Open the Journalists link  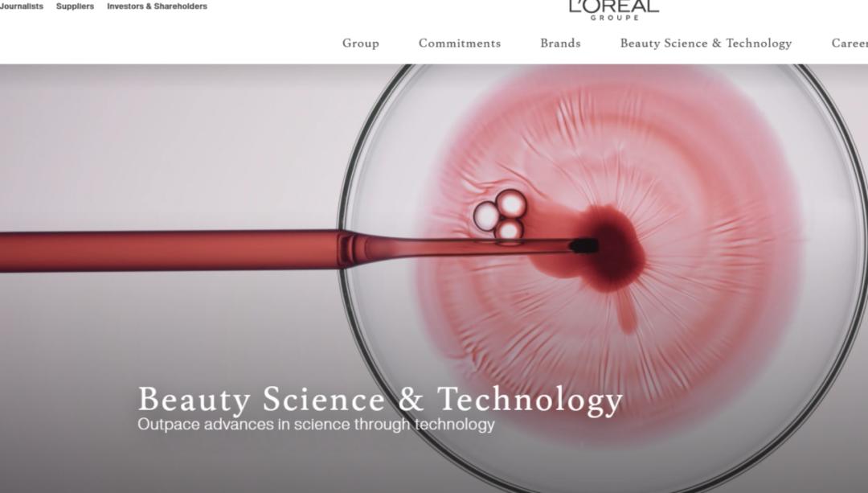click(x=21, y=6)
